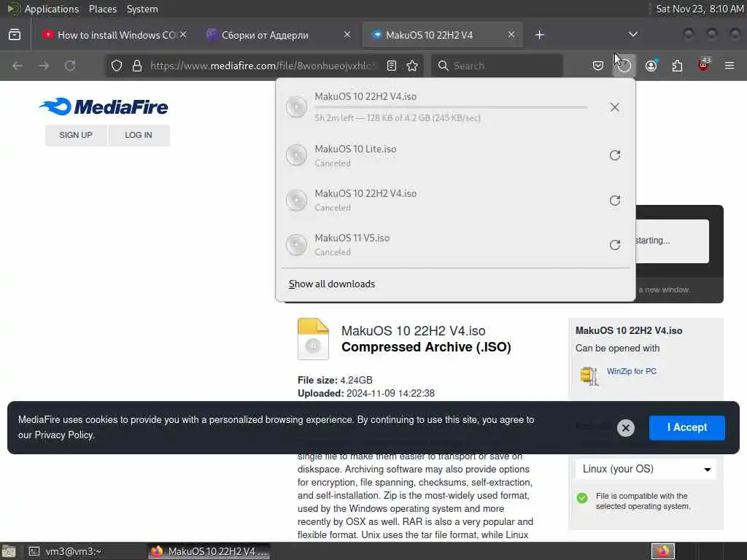Click the in-progress MakuOS 10 22H2 V4.iso entry
This screenshot has height=560, width=747.
[455, 107]
